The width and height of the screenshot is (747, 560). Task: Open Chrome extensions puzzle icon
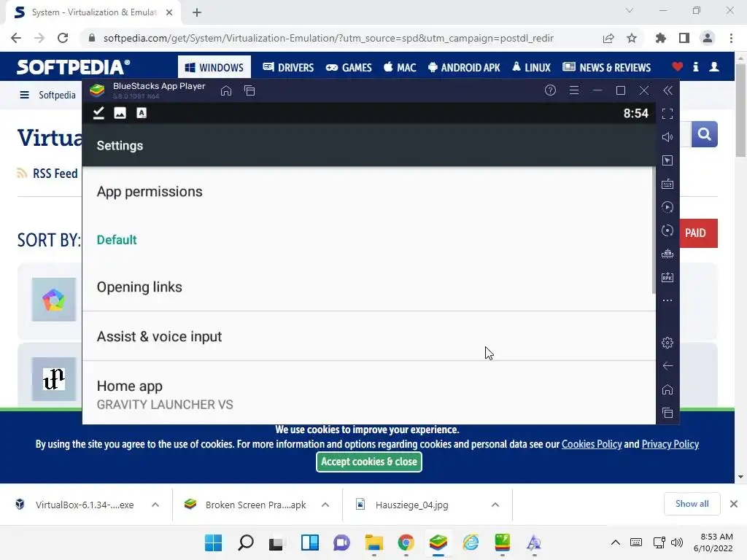(661, 38)
